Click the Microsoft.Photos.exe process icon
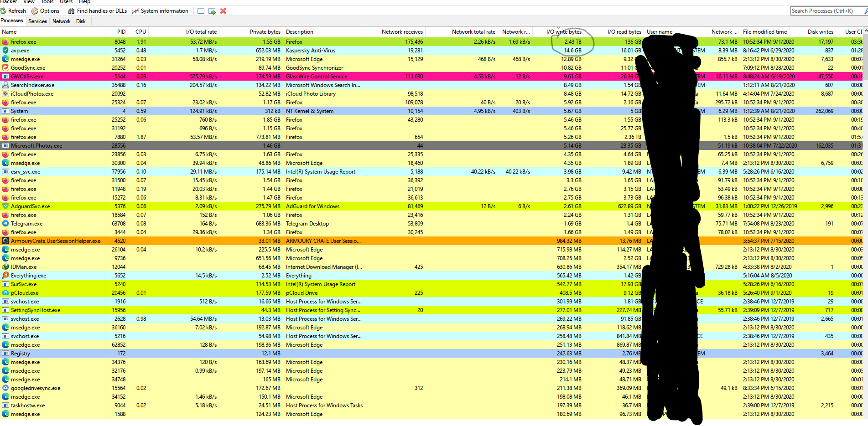 (x=5, y=146)
